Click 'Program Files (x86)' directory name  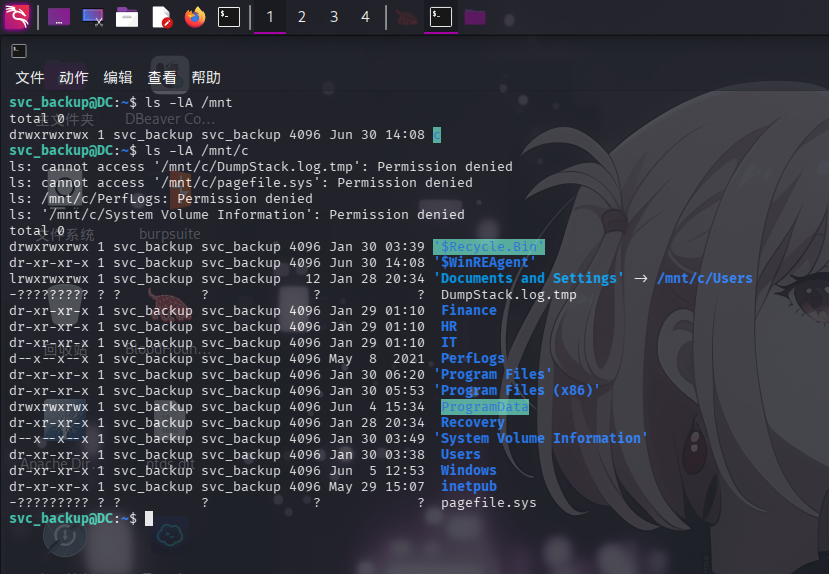pyautogui.click(x=517, y=391)
